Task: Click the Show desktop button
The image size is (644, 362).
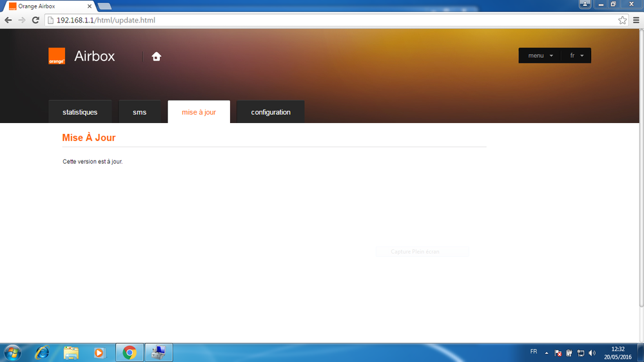Action: 641,352
